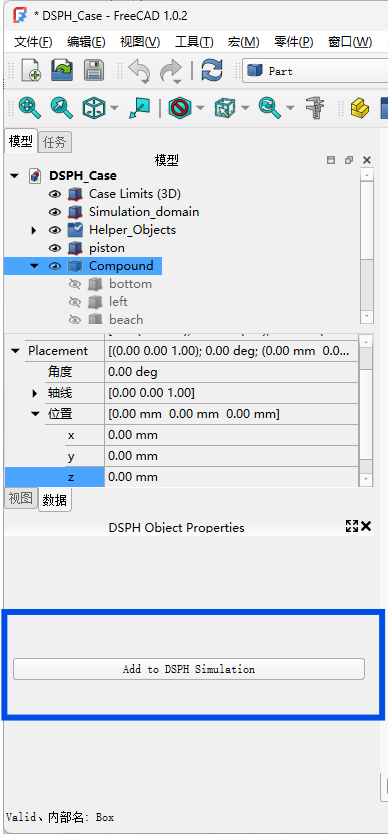Screen dimensions: 388x834
Task: Click the Save floppy disk icon
Action: [x=94, y=71]
